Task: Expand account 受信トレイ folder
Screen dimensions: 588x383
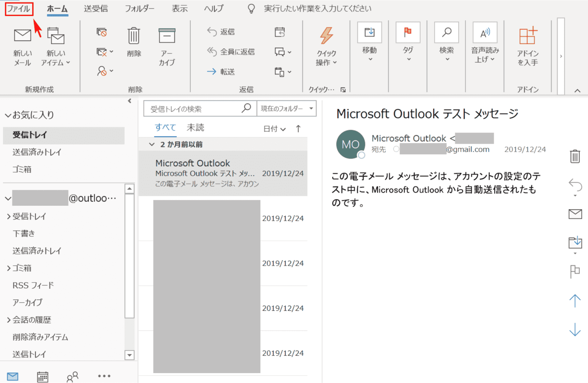Action: (9, 216)
